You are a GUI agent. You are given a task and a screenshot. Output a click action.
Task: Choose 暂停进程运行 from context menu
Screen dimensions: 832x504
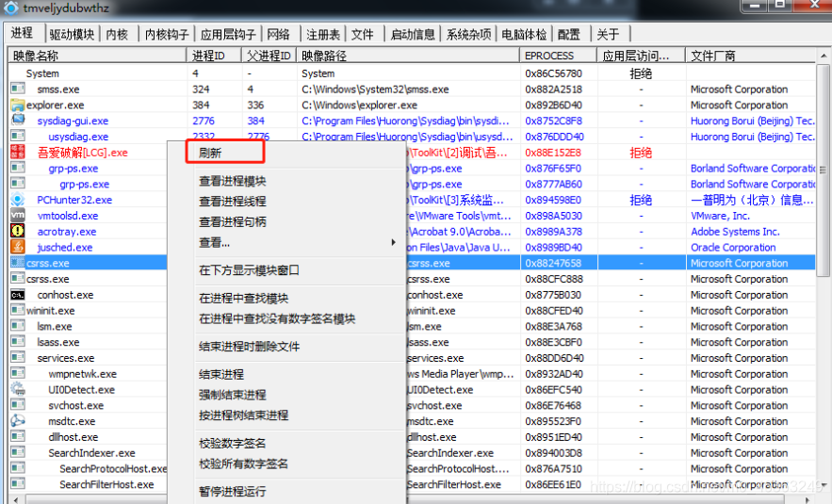pyautogui.click(x=233, y=491)
